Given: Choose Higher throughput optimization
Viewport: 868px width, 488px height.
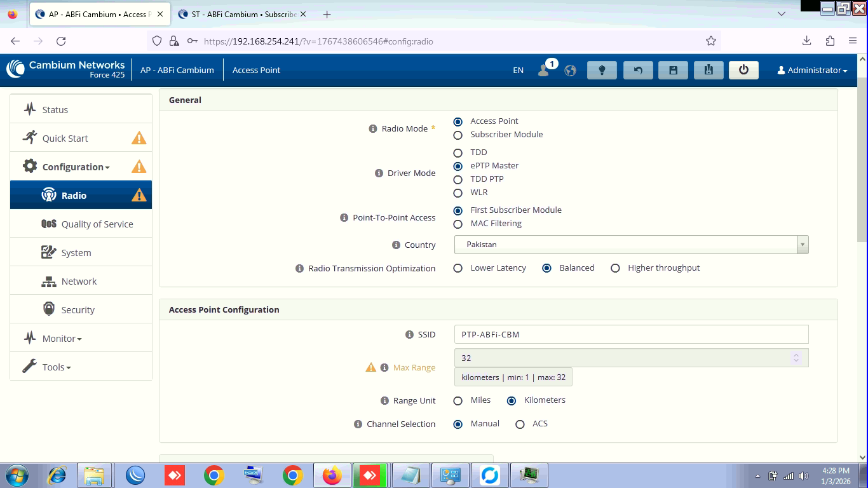Looking at the screenshot, I should (x=615, y=268).
